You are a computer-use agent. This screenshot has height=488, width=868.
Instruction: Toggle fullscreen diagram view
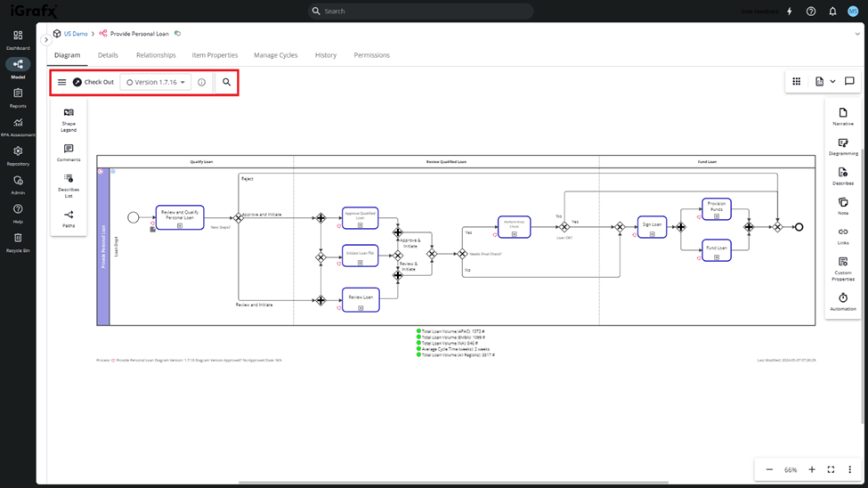coord(831,469)
